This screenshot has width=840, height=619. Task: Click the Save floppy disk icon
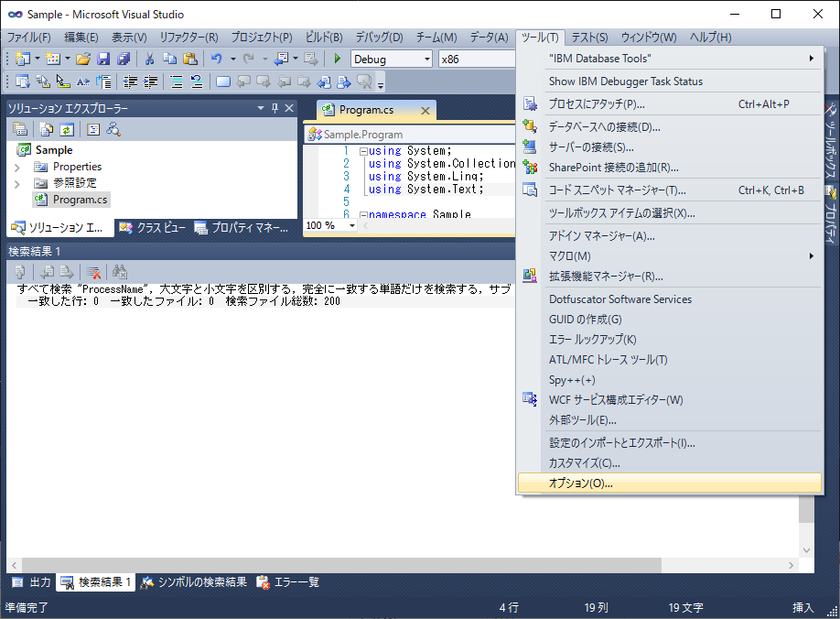(x=103, y=59)
